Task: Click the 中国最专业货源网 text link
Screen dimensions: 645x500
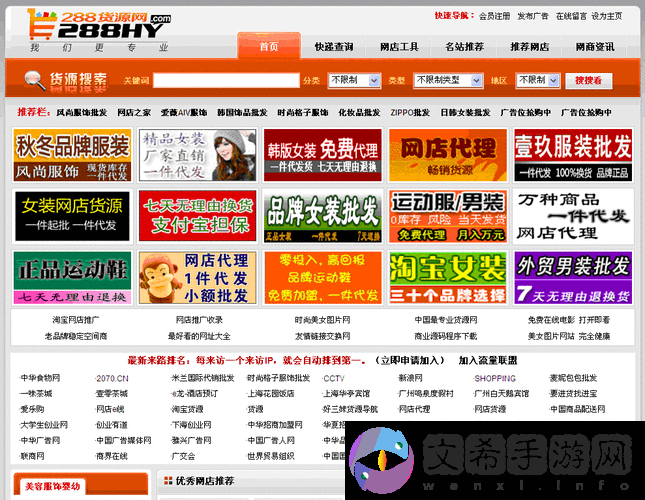Action: point(446,320)
